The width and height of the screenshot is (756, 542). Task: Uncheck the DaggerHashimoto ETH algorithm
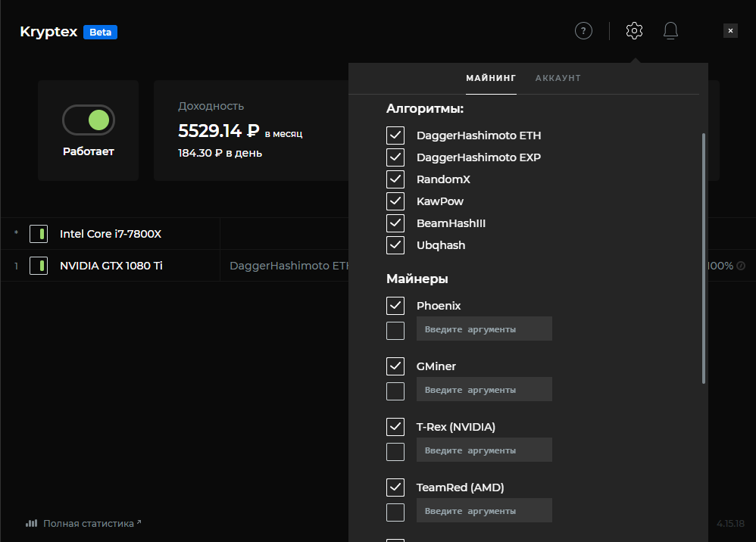(395, 135)
